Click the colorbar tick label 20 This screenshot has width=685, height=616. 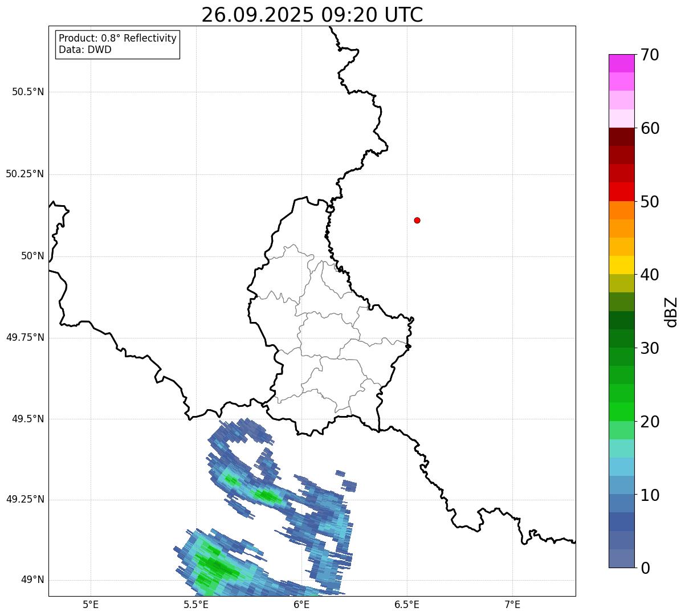pos(650,422)
